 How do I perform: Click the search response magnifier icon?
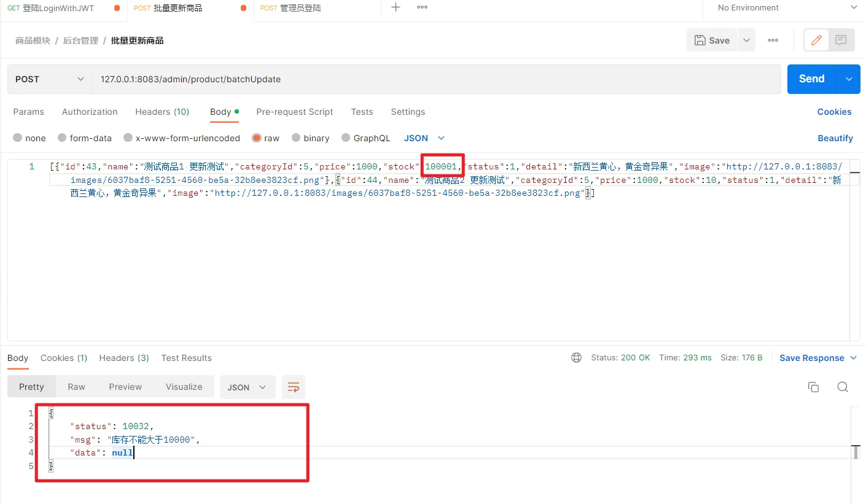click(x=843, y=387)
